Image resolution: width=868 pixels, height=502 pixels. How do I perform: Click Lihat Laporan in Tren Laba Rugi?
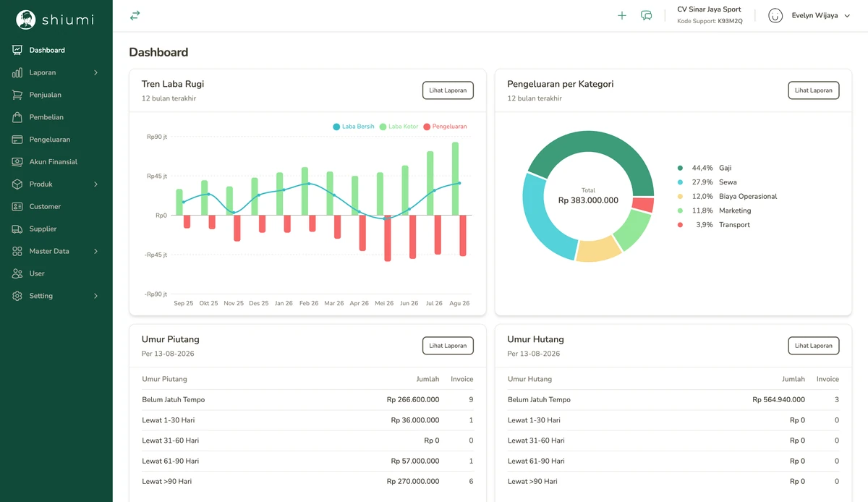click(x=448, y=90)
